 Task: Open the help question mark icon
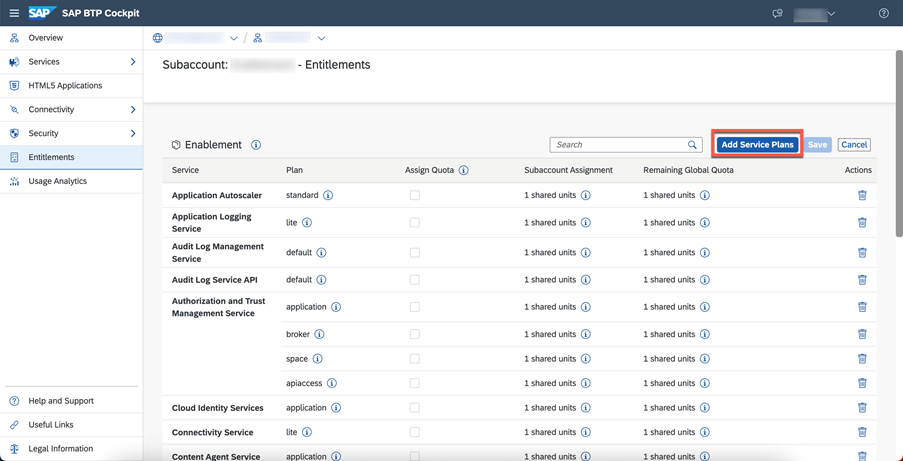coord(884,13)
